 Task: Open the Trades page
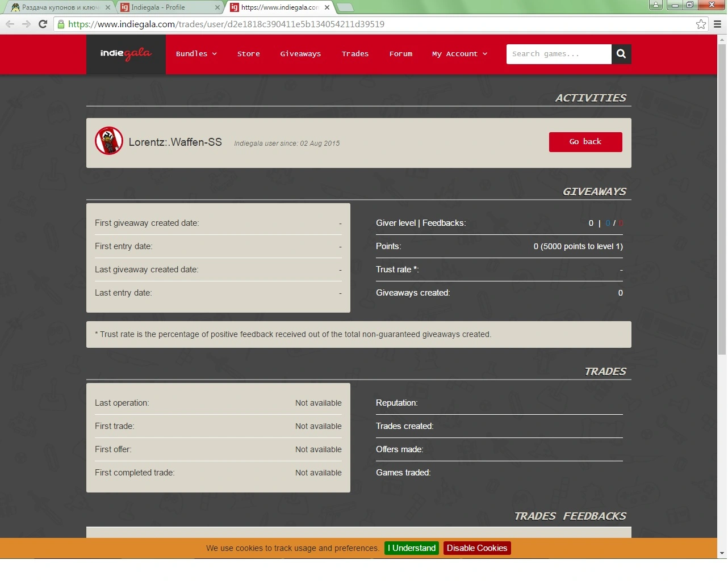(355, 54)
